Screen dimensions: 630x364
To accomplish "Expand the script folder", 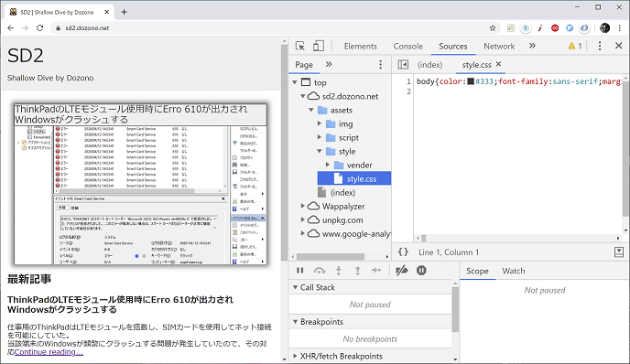I will coord(320,137).
